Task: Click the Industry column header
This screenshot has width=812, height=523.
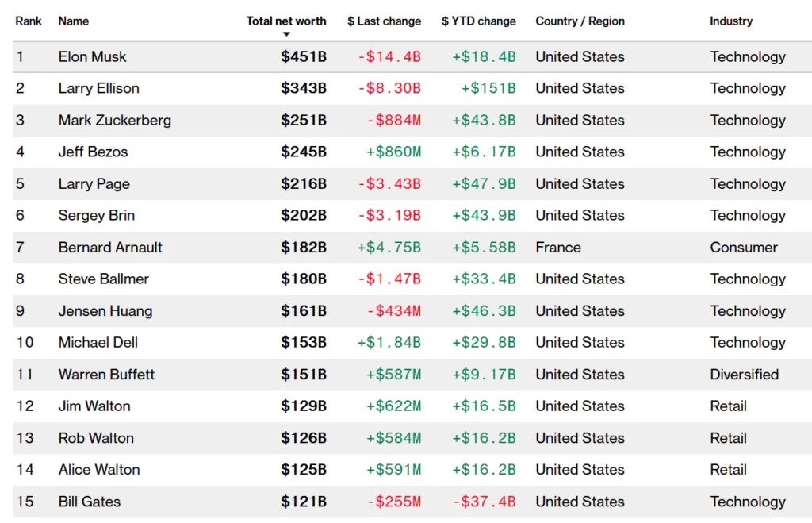Action: click(x=731, y=21)
